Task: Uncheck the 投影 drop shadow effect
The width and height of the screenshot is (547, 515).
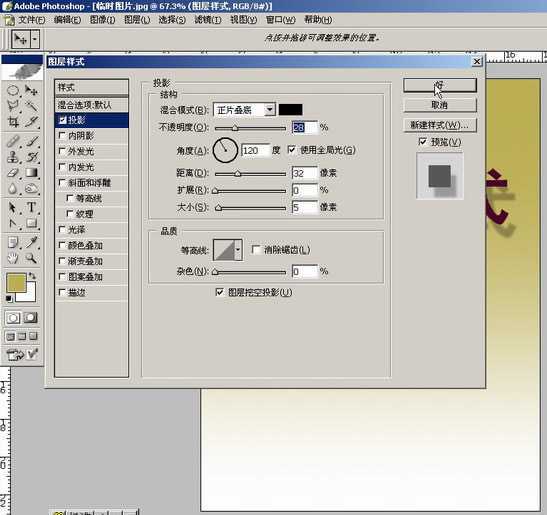Action: point(63,120)
